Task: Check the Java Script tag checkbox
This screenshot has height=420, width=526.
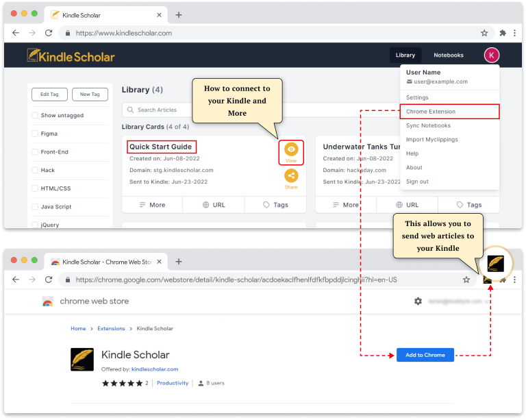Action: tap(35, 207)
